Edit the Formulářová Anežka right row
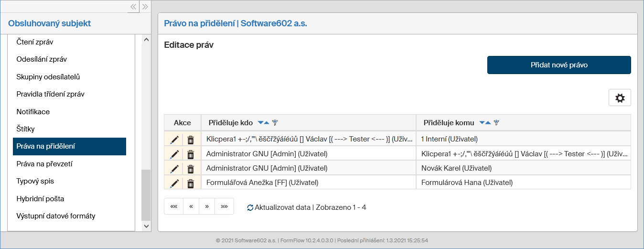This screenshot has height=249, width=644. (x=174, y=183)
